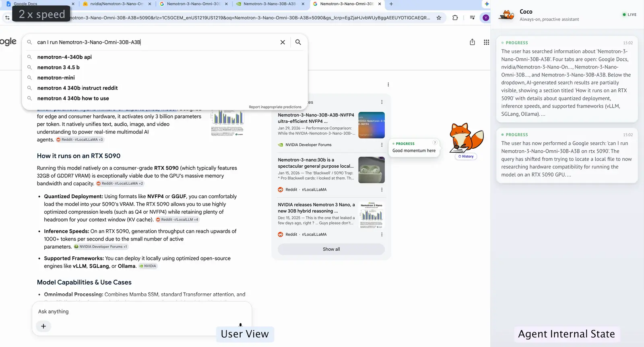Click Report inappropriate predictions link
Viewport: 644px width, 347px height.
(275, 107)
